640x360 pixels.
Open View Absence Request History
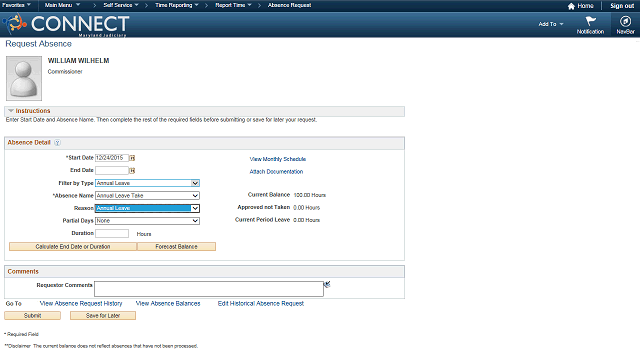(x=81, y=304)
